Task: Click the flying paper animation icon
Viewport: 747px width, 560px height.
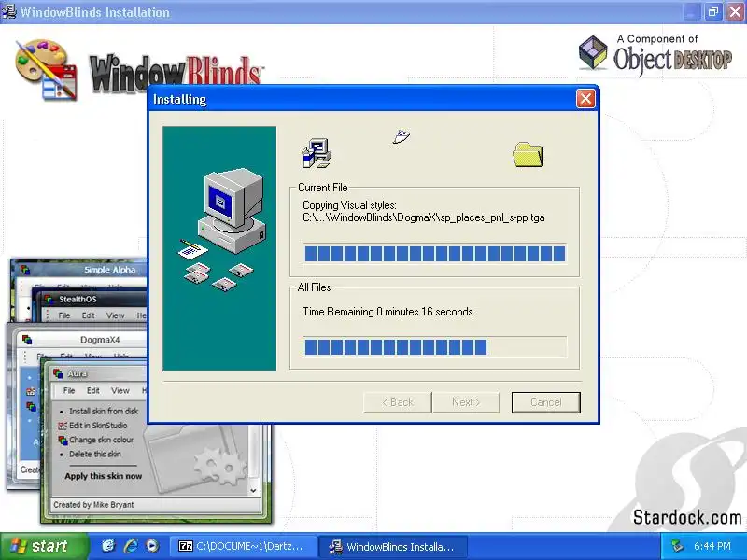Action: [x=402, y=136]
